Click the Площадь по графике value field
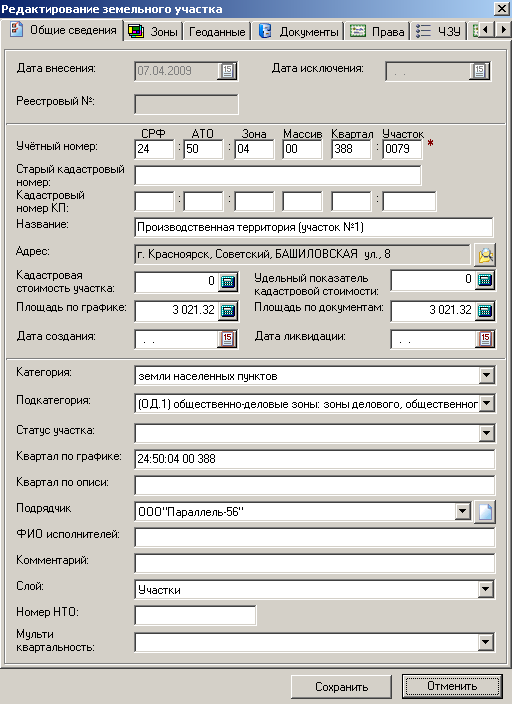 pyautogui.click(x=177, y=310)
